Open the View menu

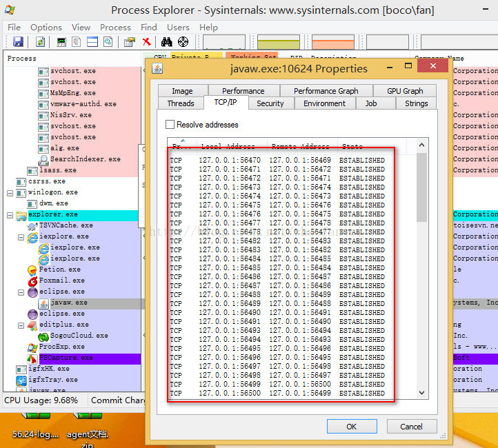pyautogui.click(x=81, y=28)
